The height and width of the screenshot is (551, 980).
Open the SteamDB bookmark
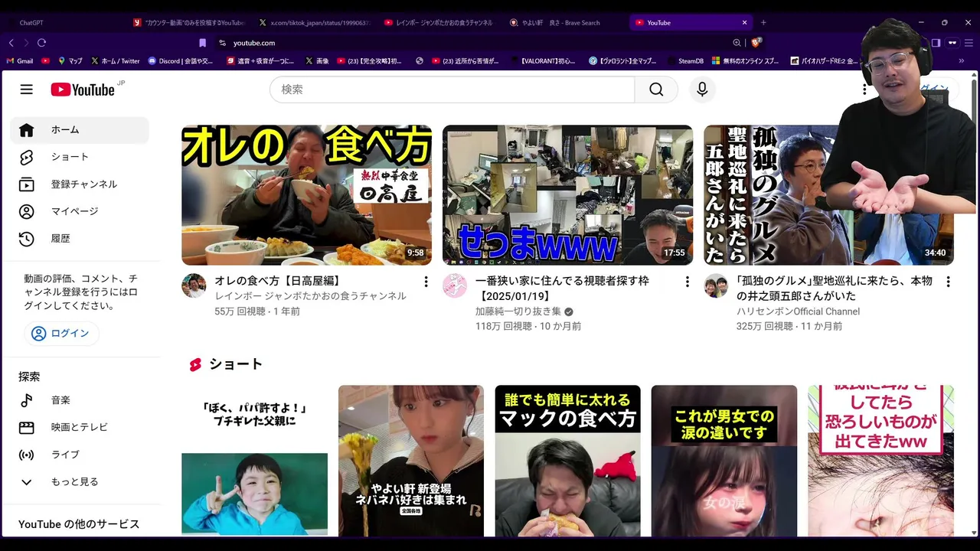point(685,60)
